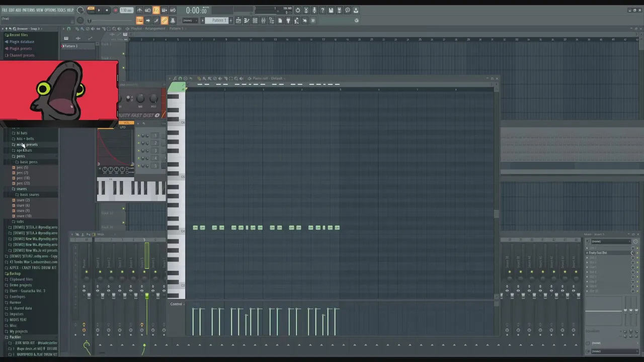The height and width of the screenshot is (362, 644).
Task: Select the snare (9) sample
Action: 23,211
